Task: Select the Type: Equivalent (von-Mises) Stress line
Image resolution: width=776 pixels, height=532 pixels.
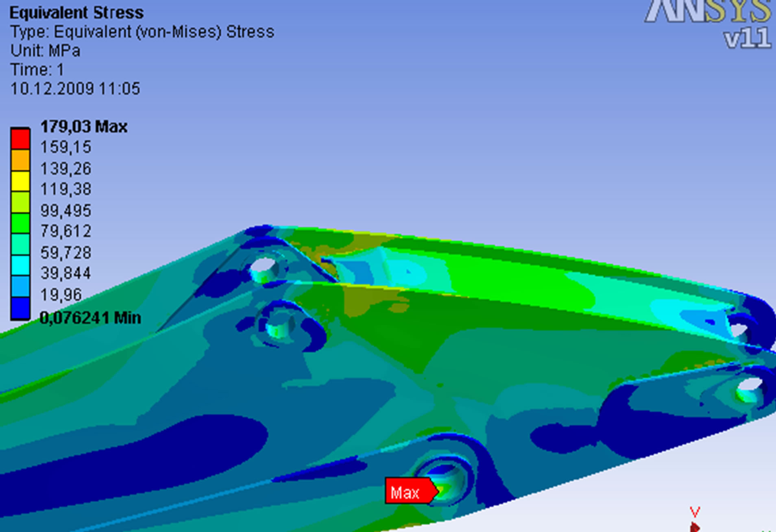Action: [x=142, y=32]
